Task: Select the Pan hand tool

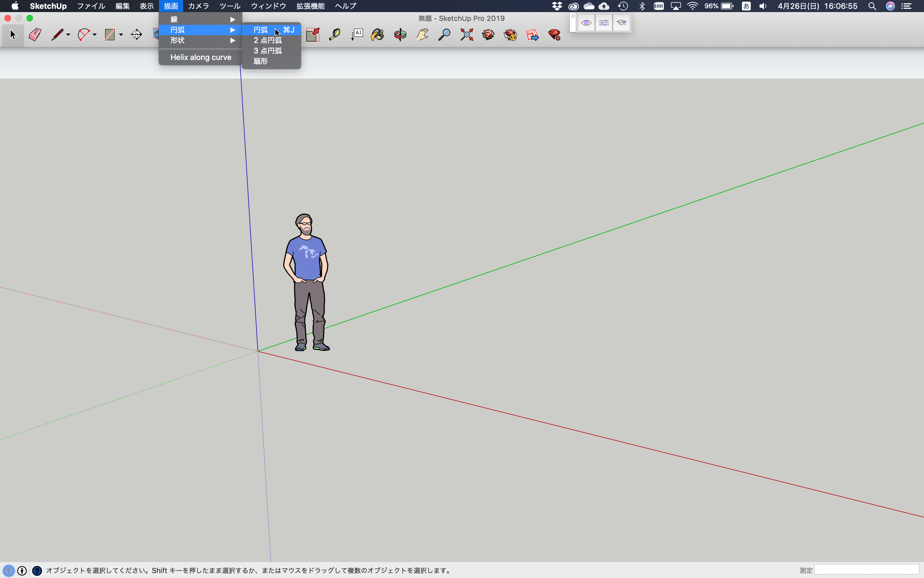Action: point(422,35)
